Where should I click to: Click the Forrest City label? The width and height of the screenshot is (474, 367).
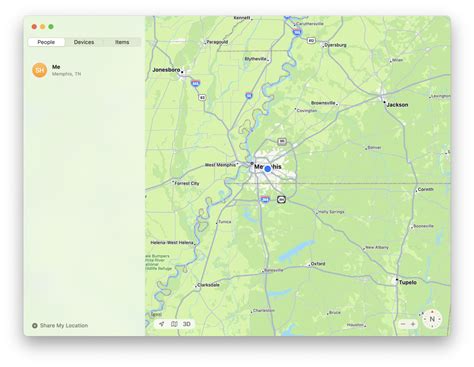(x=187, y=183)
